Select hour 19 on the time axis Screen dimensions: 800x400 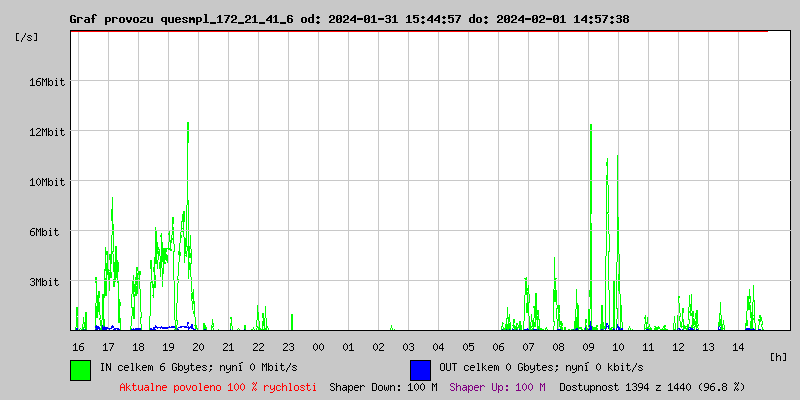168,347
